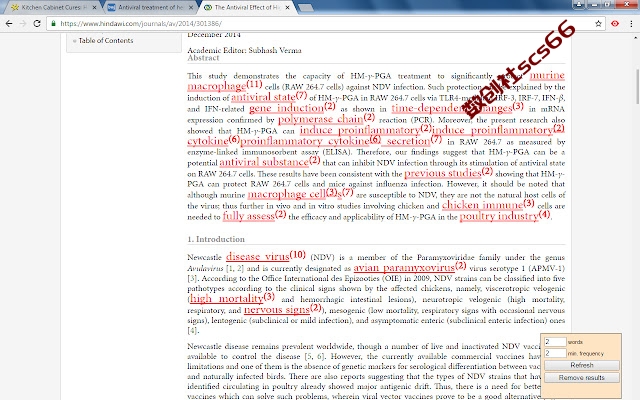Viewport: 640px width, 400px height.
Task: Click the 'Abstract' heading
Action: click(x=203, y=58)
